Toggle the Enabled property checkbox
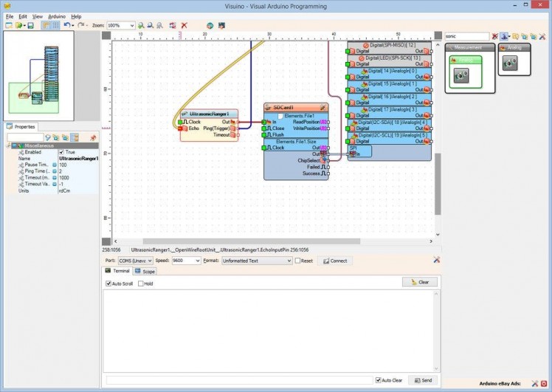Viewport: 552px width, 392px height. (x=62, y=152)
